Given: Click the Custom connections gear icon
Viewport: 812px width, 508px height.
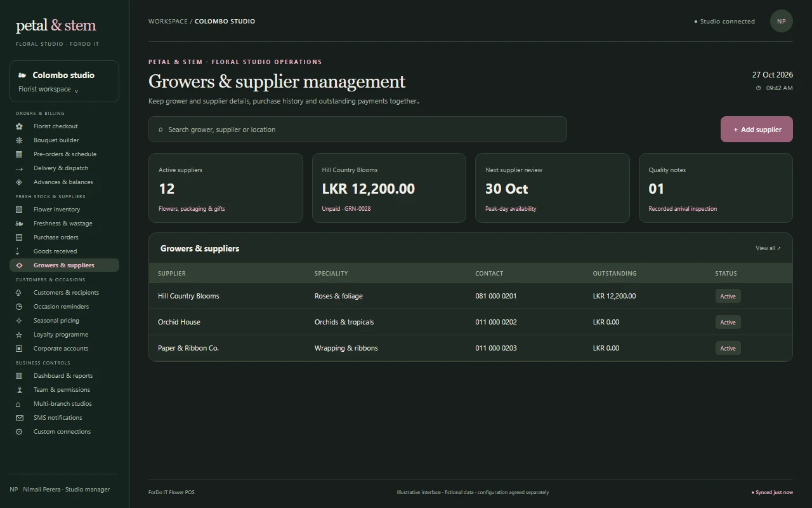Looking at the screenshot, I should 19,432.
